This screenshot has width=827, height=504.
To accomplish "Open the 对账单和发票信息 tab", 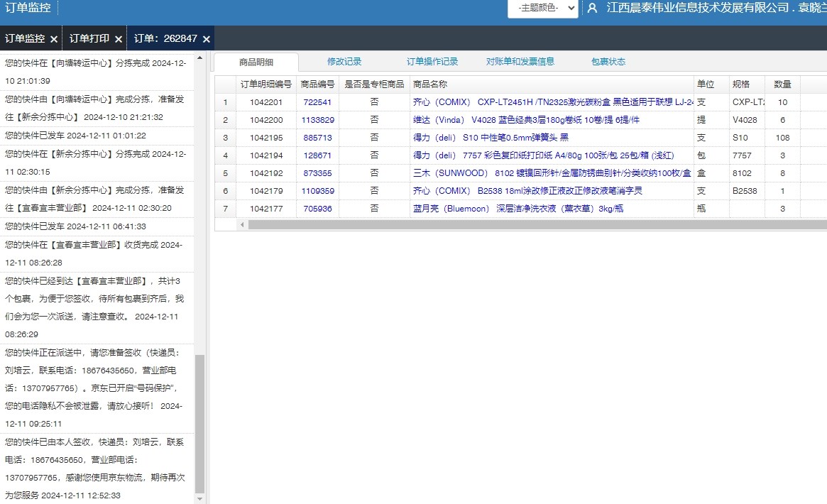I will point(520,62).
